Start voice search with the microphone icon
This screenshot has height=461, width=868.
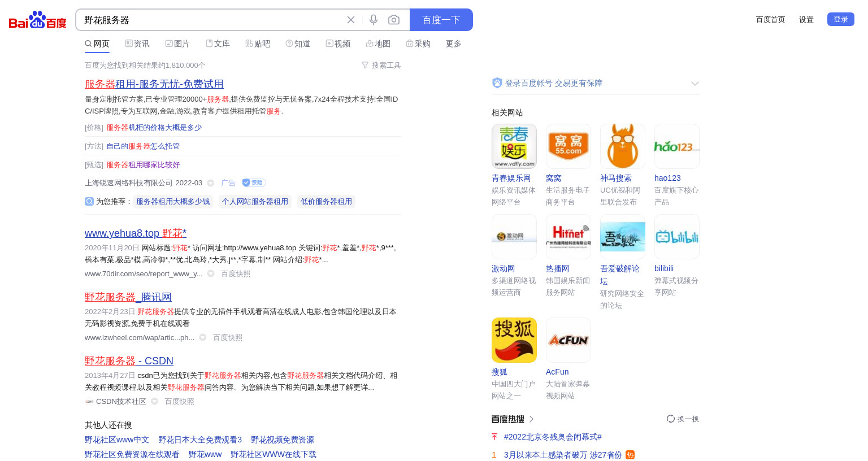[374, 20]
